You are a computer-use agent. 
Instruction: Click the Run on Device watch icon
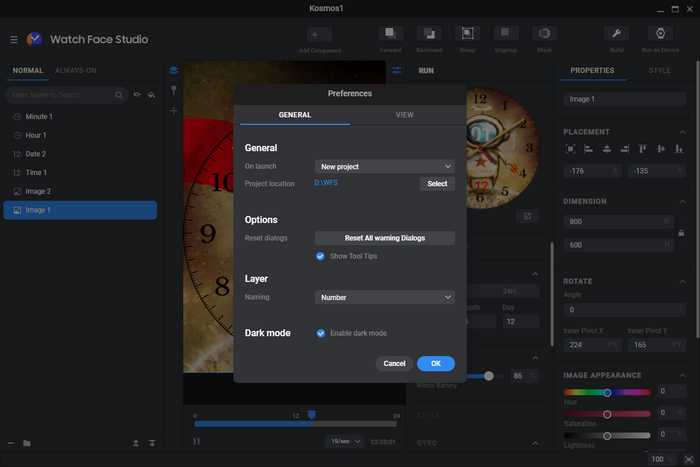pos(660,34)
